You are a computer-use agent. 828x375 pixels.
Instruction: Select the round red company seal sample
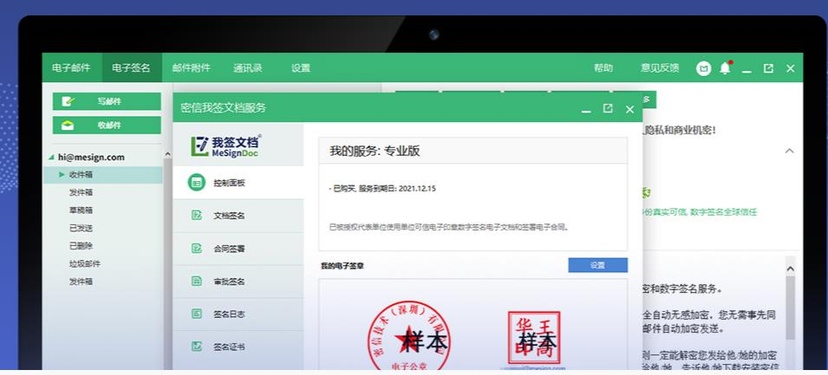[410, 335]
